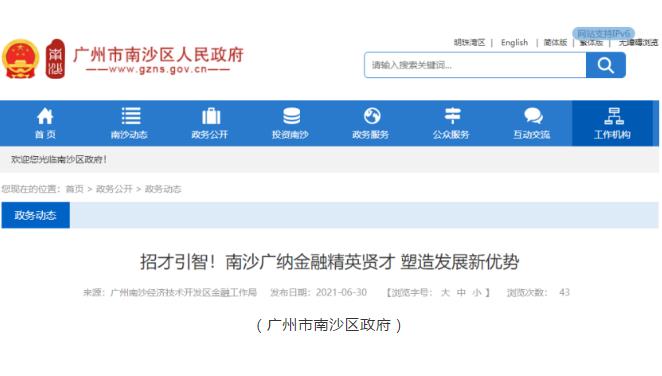Click the article headline 招才引智
Screen dimensions: 662x376
coord(330,262)
